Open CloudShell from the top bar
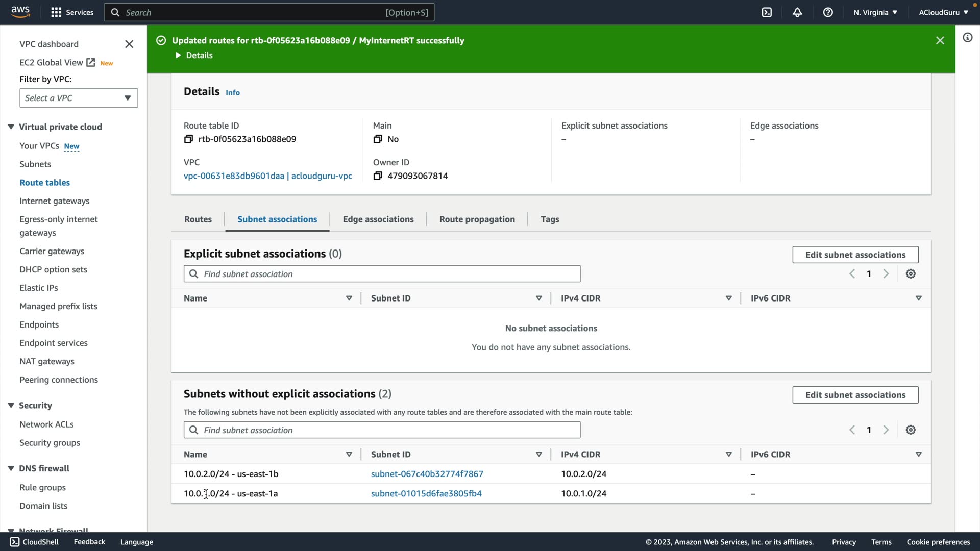Screen dimensions: 980x551 pyautogui.click(x=767, y=12)
